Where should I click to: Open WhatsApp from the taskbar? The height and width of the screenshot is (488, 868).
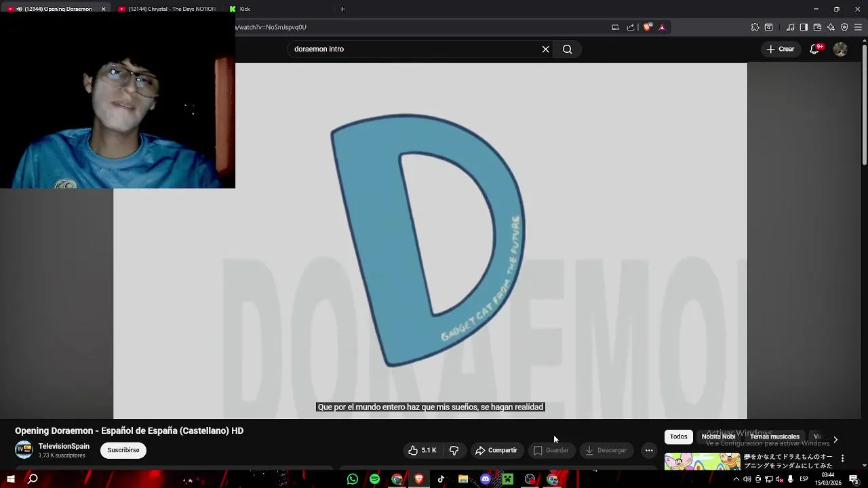352,479
